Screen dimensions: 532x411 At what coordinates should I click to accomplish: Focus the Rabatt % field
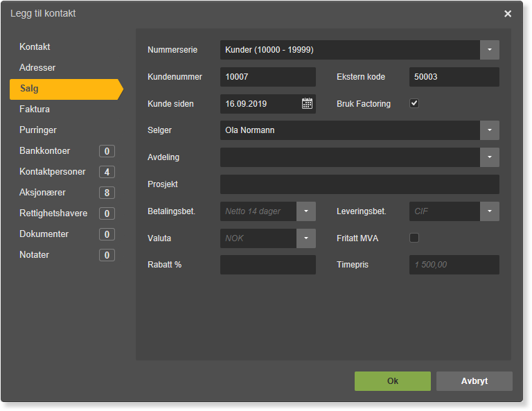(x=268, y=265)
